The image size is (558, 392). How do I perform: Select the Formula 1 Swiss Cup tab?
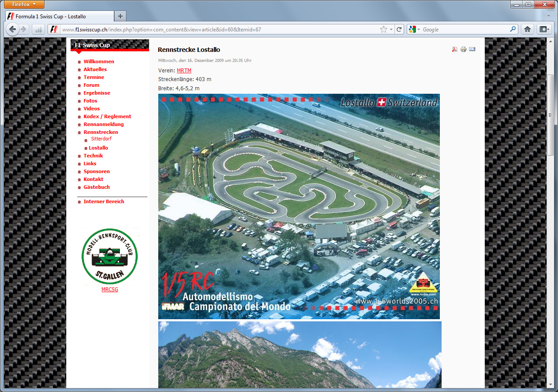[60, 16]
